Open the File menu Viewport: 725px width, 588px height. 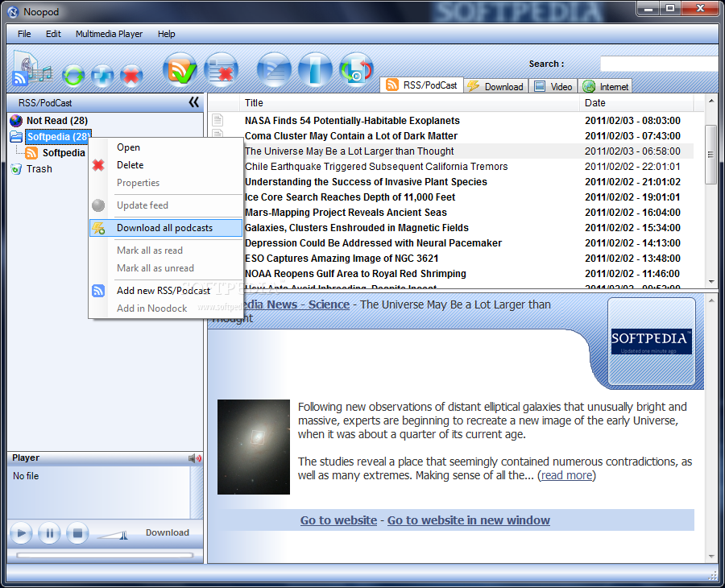point(24,34)
